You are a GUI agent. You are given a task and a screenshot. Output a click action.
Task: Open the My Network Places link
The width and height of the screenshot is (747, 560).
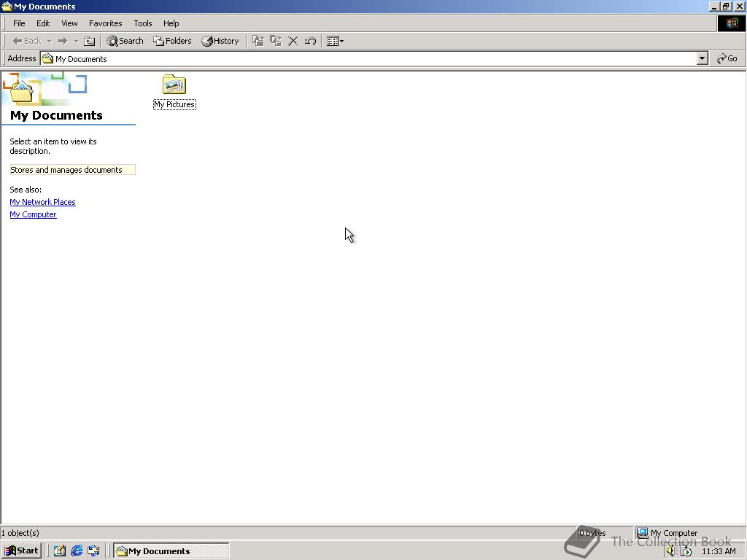point(42,202)
